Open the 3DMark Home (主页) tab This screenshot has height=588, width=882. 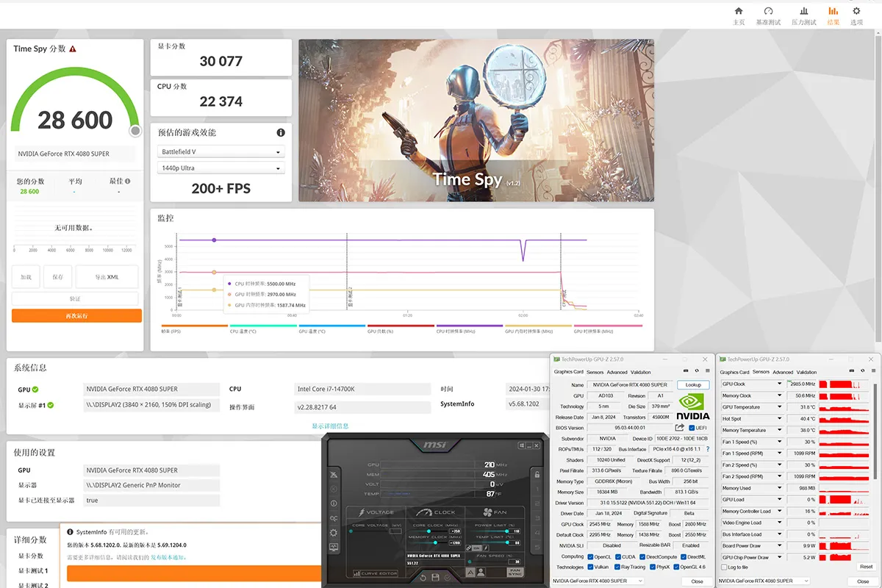(x=739, y=15)
